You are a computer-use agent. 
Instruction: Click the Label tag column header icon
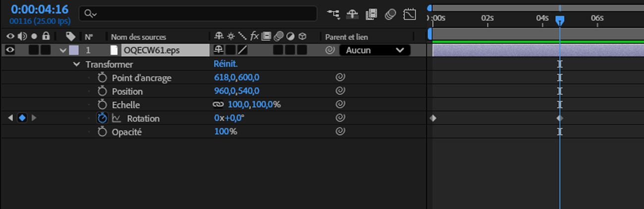[71, 37]
